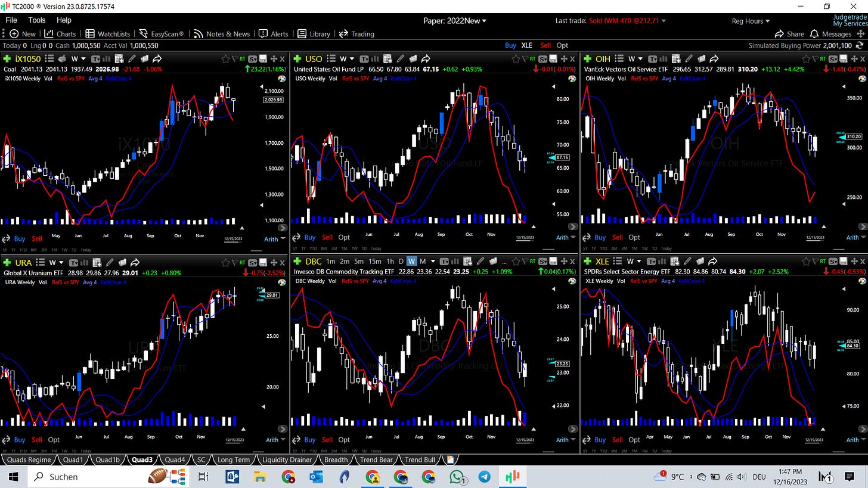The height and width of the screenshot is (488, 868).
Task: Click the share arrow icon in URA chart
Action: pyautogui.click(x=135, y=263)
